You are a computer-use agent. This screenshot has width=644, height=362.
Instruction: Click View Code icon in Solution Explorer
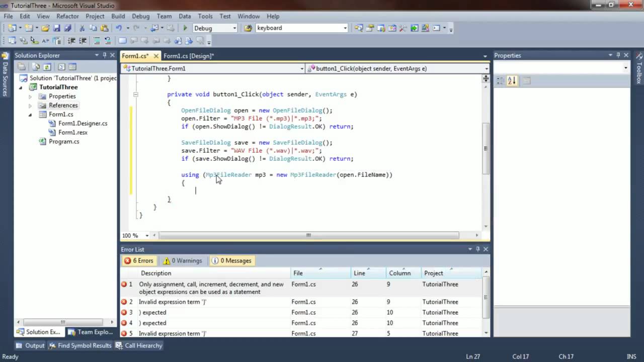pos(61,67)
